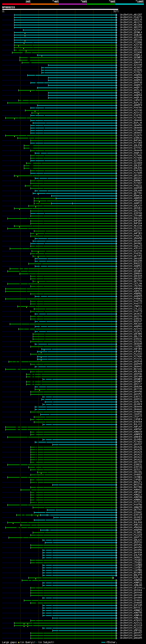Open hit UniRef100_A8J270
This screenshot has width=146, height=644.
pyautogui.click(x=131, y=22)
